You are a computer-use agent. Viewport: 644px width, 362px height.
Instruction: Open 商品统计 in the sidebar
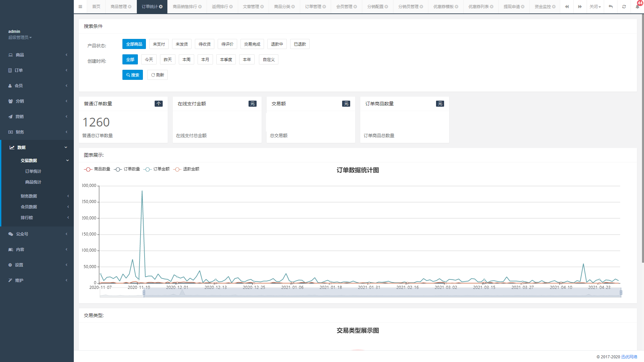click(33, 182)
